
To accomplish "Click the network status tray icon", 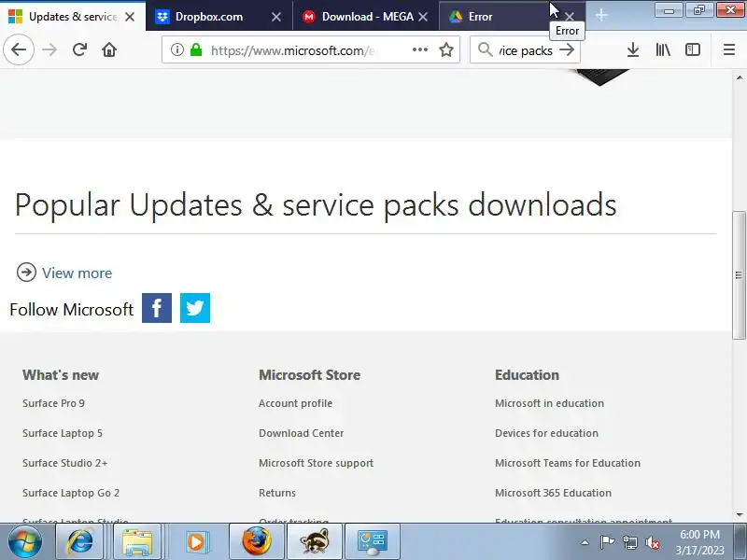I will pyautogui.click(x=629, y=542).
